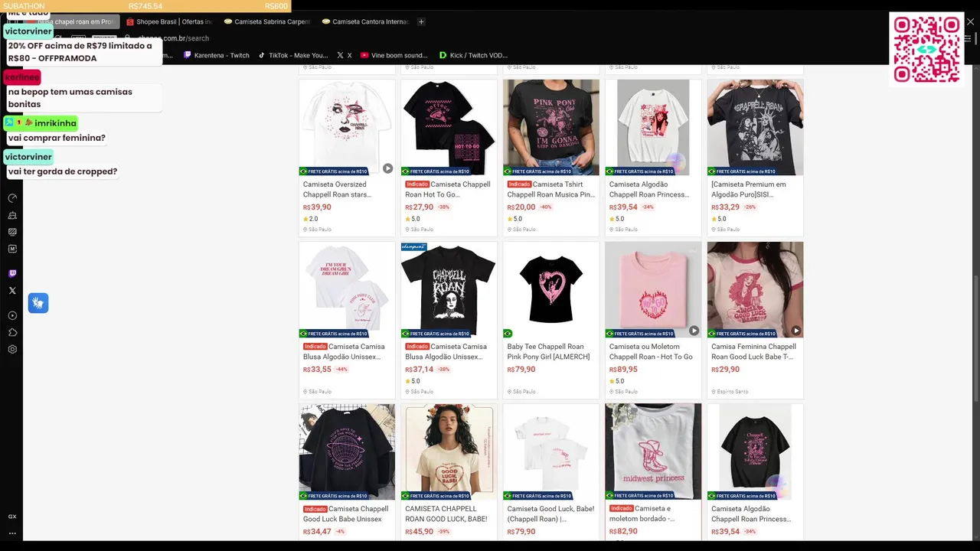Open Twitch from the Opera GX sidebar
980x551 pixels.
pos(12,273)
